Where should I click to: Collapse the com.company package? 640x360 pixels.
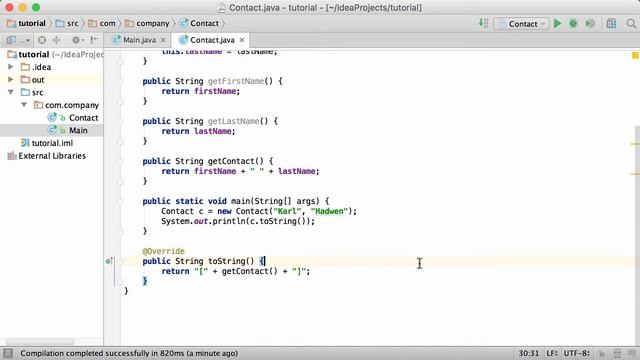pos(24,105)
